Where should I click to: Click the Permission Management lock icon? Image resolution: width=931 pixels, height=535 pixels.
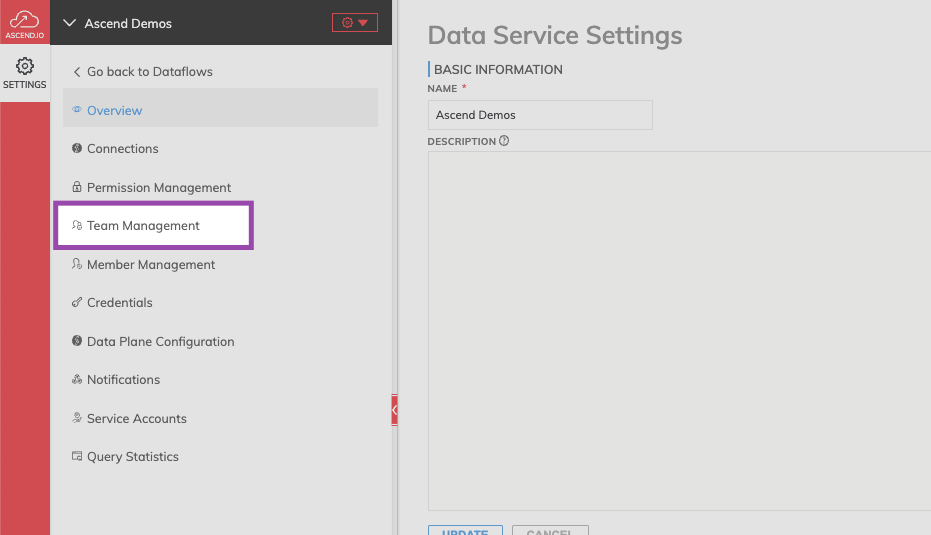[x=77, y=187]
